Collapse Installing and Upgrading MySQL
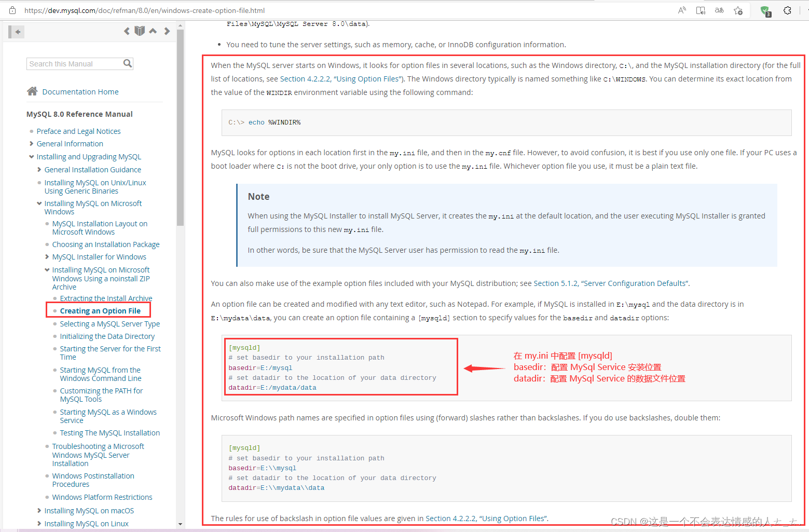The height and width of the screenshot is (532, 809). point(31,157)
